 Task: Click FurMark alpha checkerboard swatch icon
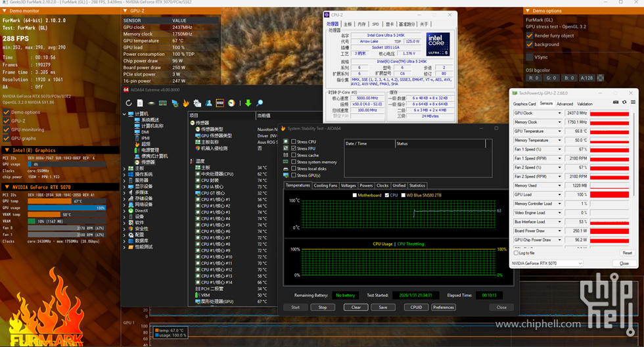[x=601, y=78]
